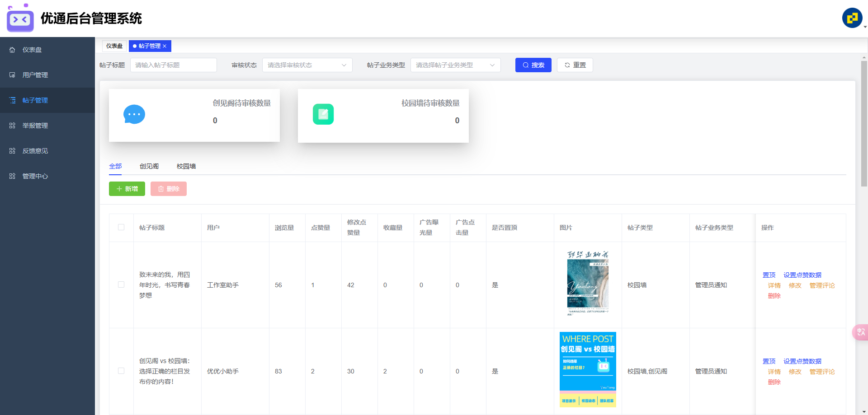Click the user management sidebar icon
This screenshot has width=868, height=415.
12,75
